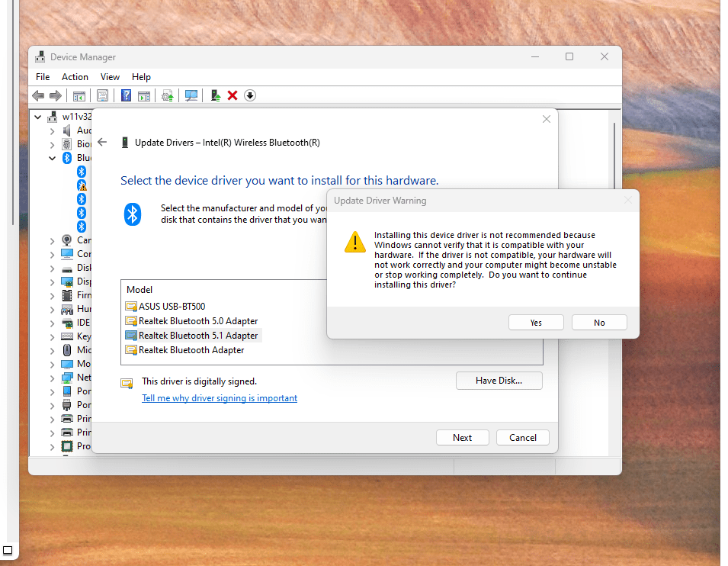Screen dimensions: 728x566
Task: Close the Update Drivers wizard with X
Action: tap(547, 120)
